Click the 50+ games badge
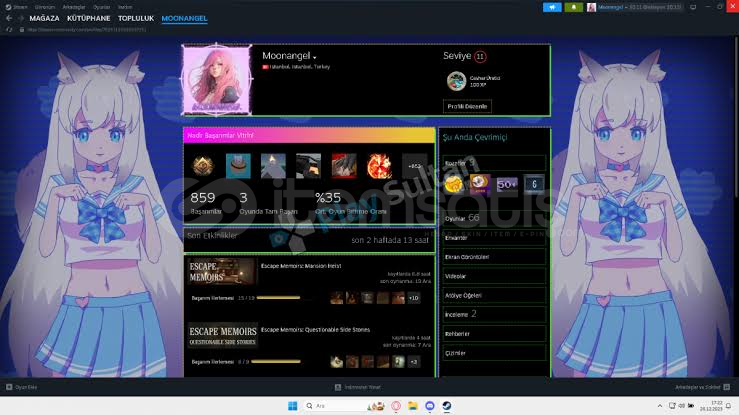 [507, 184]
